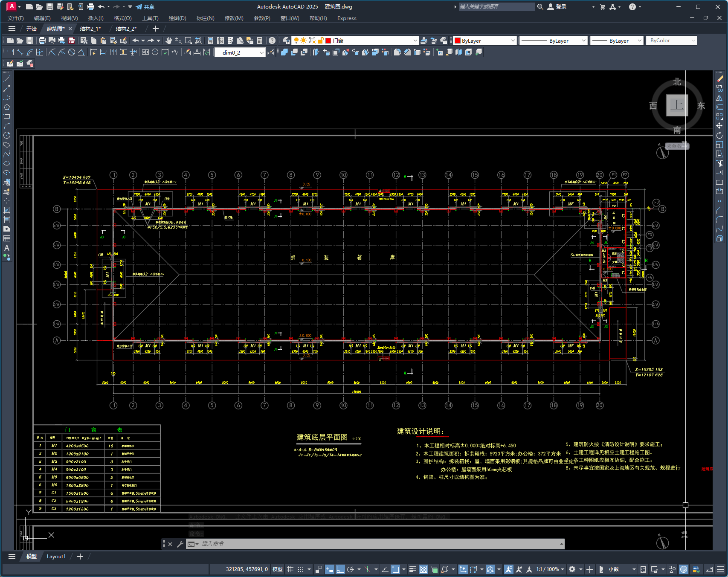
Task: Select the Polygon draw tool
Action: pos(7,107)
